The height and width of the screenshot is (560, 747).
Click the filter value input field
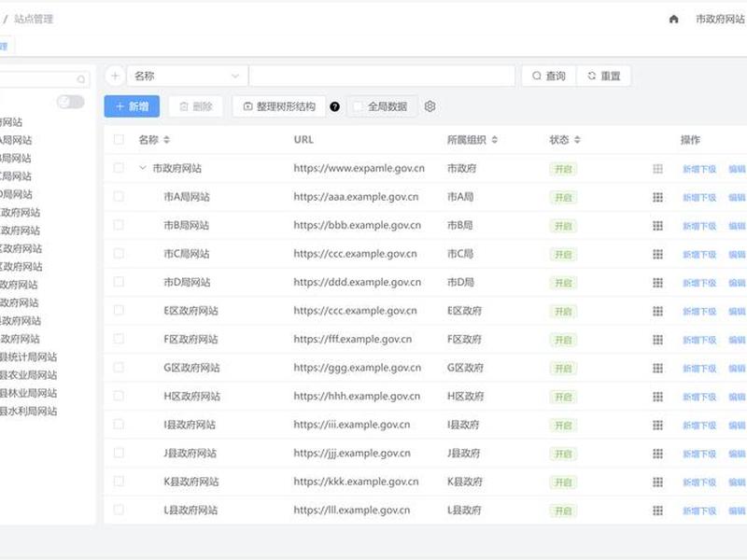click(382, 77)
